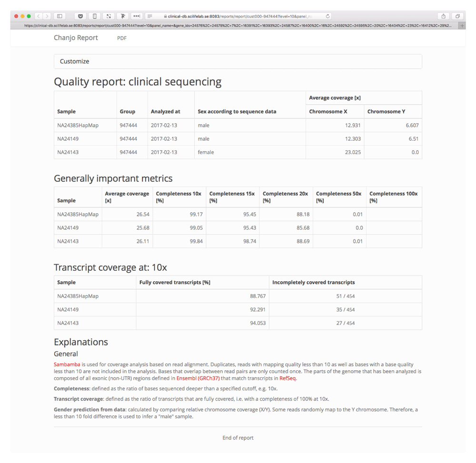Click fully covered transcripts value 94.053

click(258, 323)
